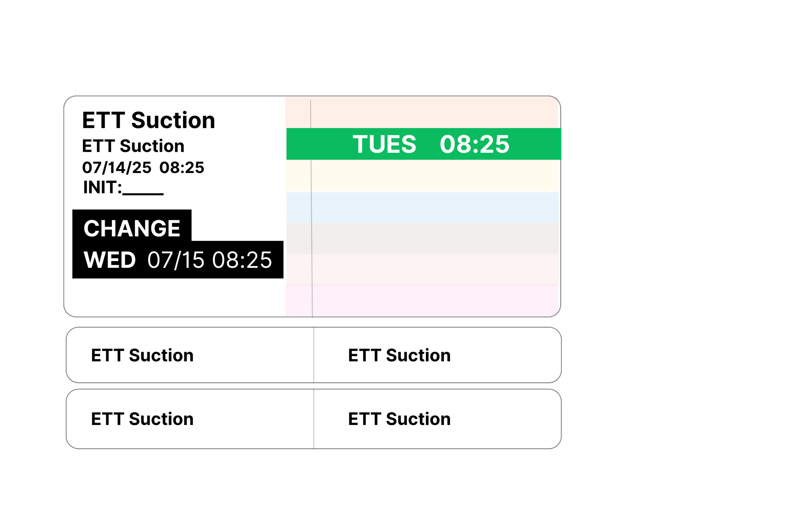
Task: Click the 07/14/25 08:25 date stamp
Action: 143,167
